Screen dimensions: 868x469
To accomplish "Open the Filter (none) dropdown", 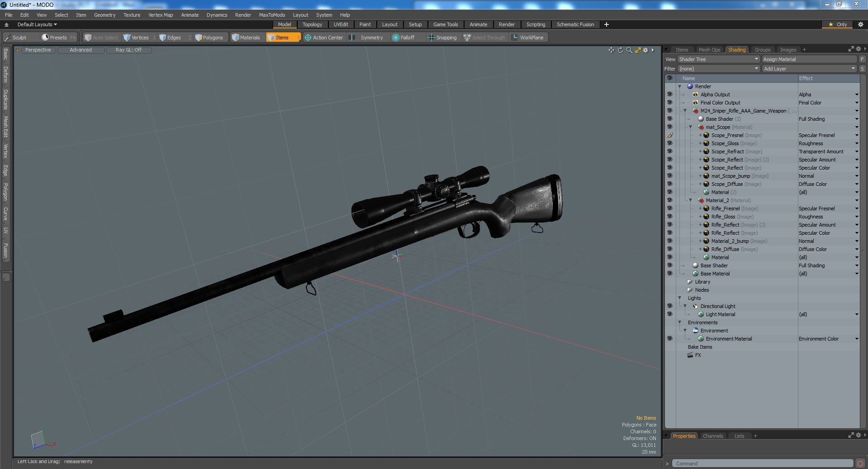I will 718,69.
